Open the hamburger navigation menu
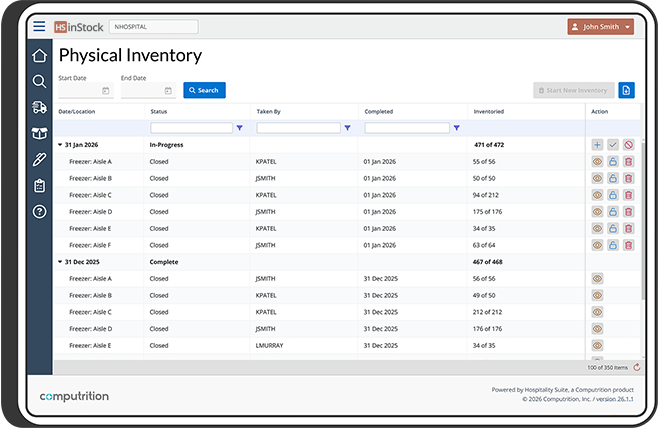Image resolution: width=660 pixels, height=428 pixels. coord(39,27)
